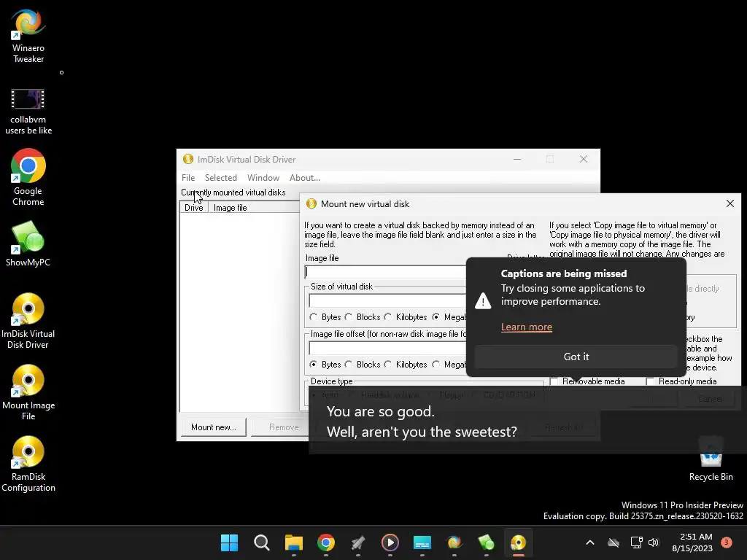747x560 pixels.
Task: Open the Selected menu in ImDisk
Action: coord(220,178)
